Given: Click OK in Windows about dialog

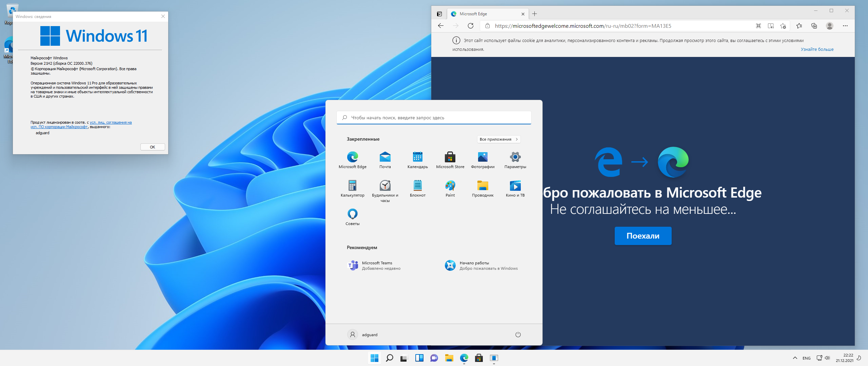Looking at the screenshot, I should pos(153,147).
